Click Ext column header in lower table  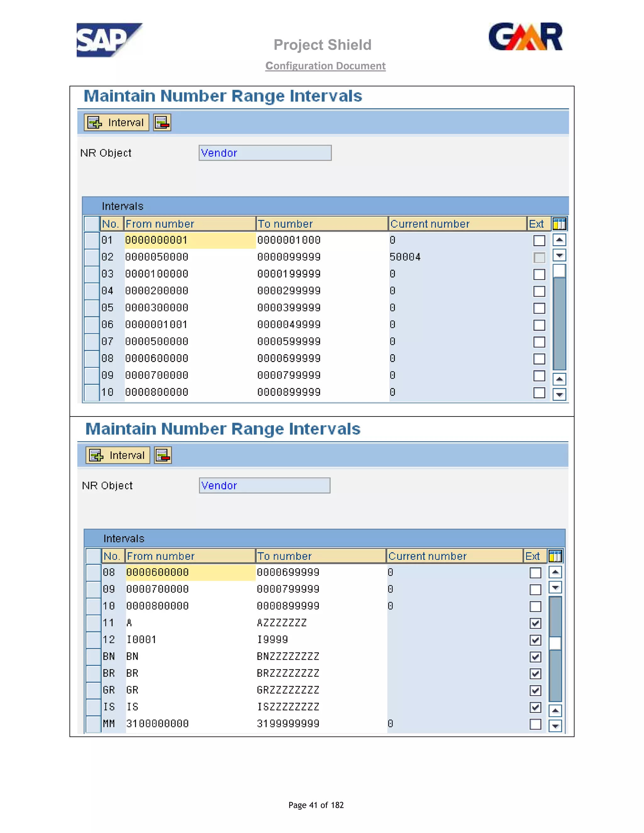click(x=535, y=556)
